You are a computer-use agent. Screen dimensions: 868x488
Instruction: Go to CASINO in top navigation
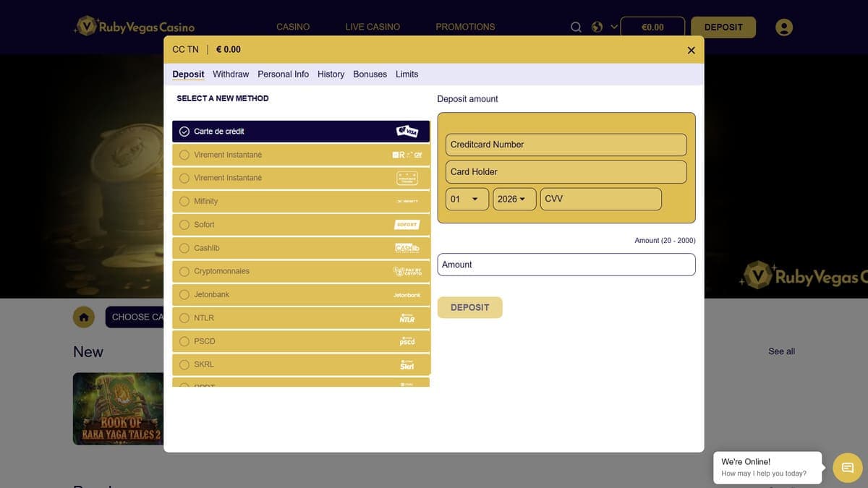[x=293, y=27]
